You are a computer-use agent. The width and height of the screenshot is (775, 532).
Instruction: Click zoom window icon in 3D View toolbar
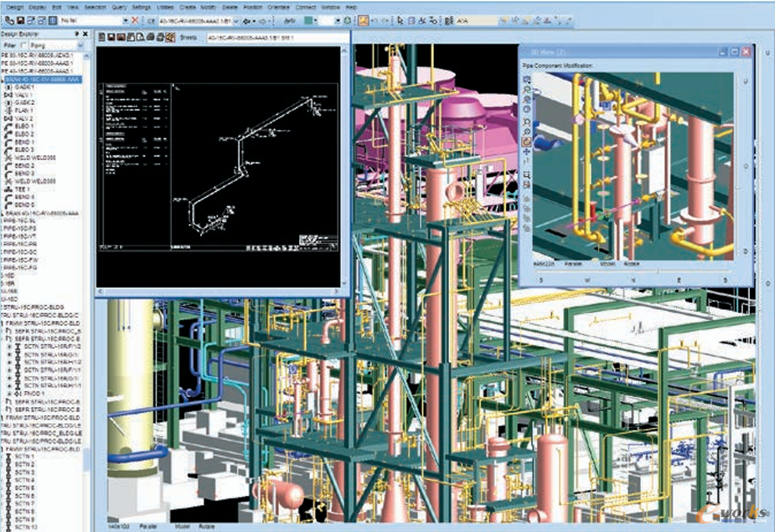pyautogui.click(x=527, y=174)
